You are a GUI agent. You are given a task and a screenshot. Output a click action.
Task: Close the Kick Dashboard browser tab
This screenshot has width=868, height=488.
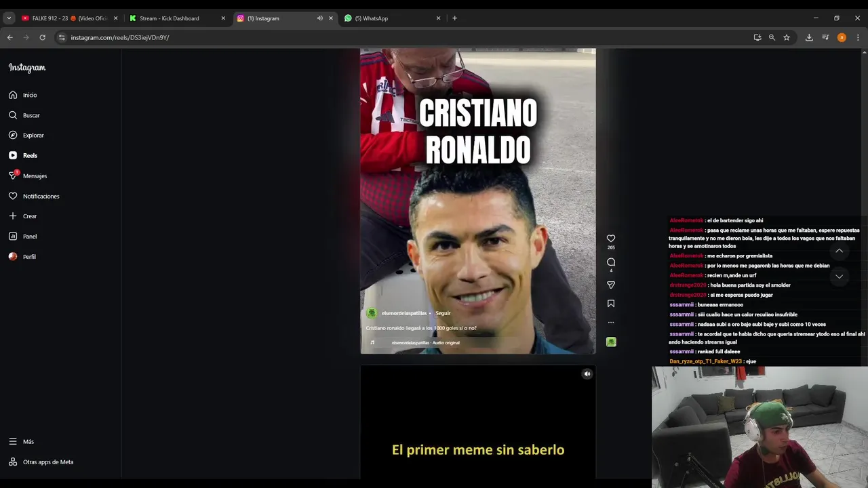pos(223,18)
